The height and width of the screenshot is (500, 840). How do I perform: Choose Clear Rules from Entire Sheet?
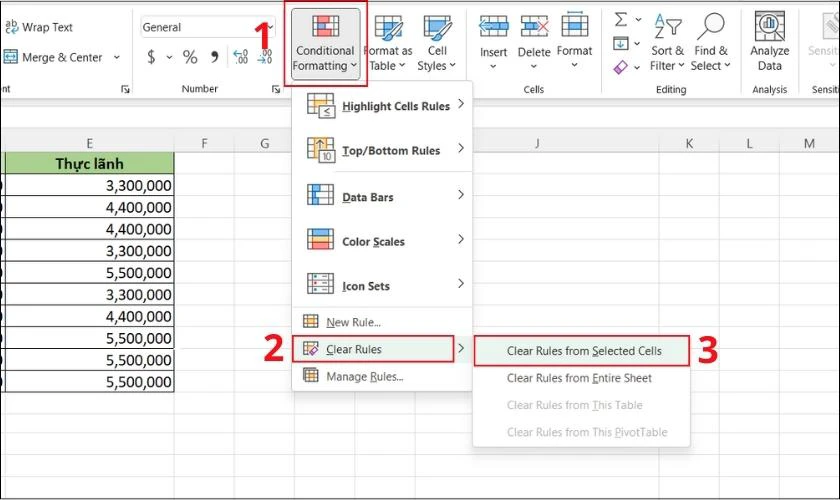pos(579,378)
